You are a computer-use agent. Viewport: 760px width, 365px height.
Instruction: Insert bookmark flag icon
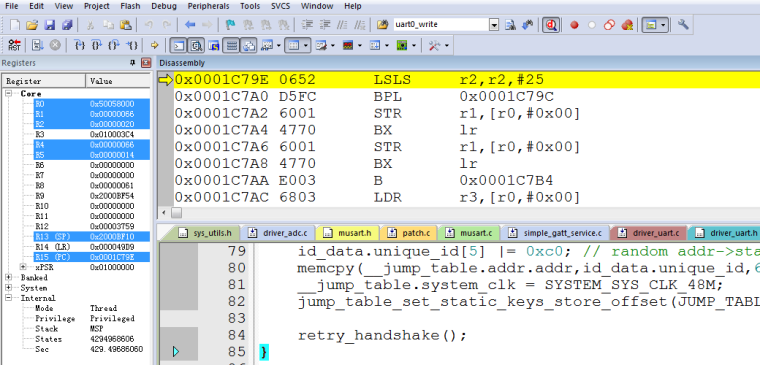pyautogui.click(x=231, y=25)
